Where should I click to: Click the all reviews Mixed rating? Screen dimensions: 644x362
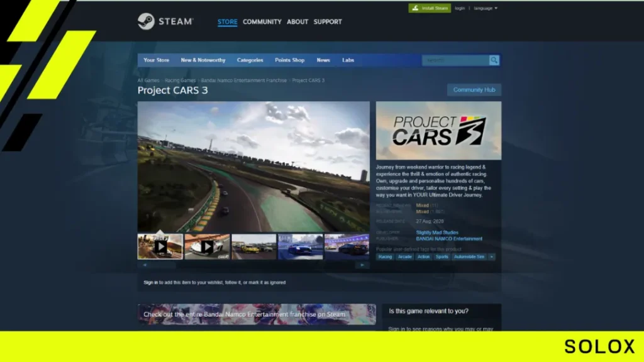(422, 212)
